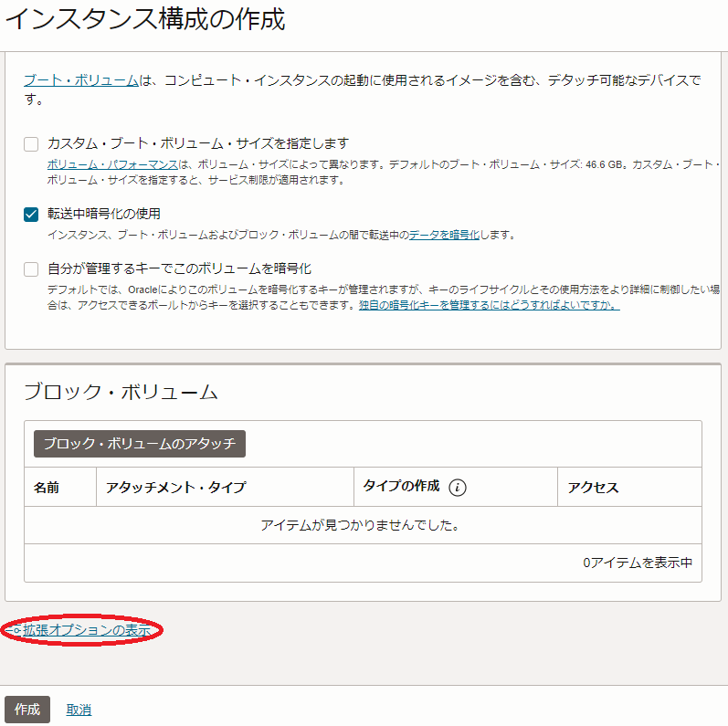Click the アクセス column header
The image size is (728, 726).
pos(593,488)
